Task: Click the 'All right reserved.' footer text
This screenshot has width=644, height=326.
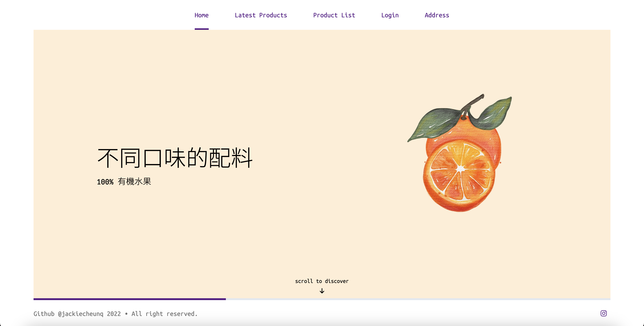Action: (x=164, y=314)
